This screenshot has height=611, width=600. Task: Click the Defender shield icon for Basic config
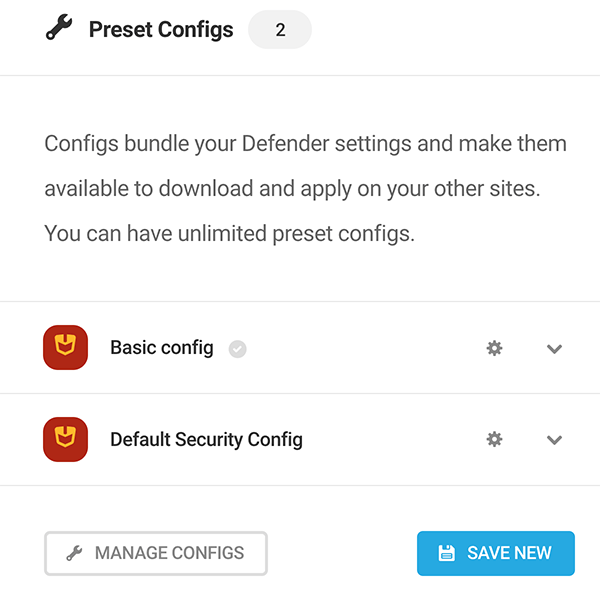pos(66,348)
